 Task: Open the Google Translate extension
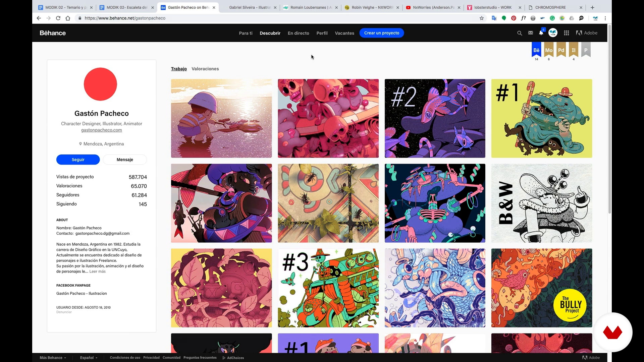click(x=494, y=18)
